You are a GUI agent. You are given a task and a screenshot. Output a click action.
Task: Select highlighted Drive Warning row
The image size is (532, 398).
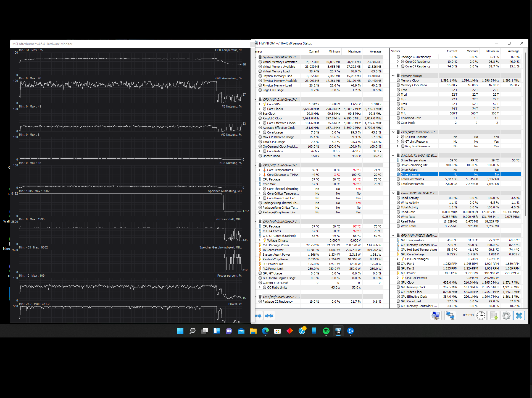[459, 174]
